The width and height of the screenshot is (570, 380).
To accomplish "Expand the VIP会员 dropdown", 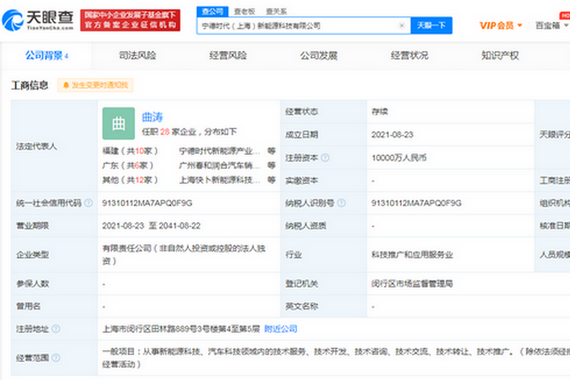I will pyautogui.click(x=501, y=25).
